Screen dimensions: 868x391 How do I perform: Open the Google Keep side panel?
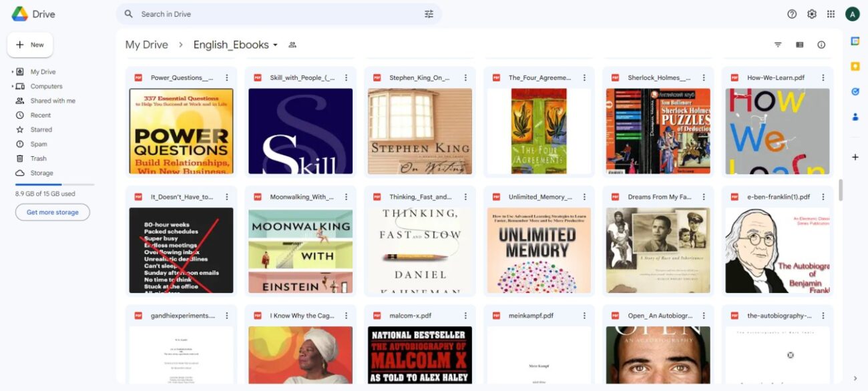coord(855,66)
